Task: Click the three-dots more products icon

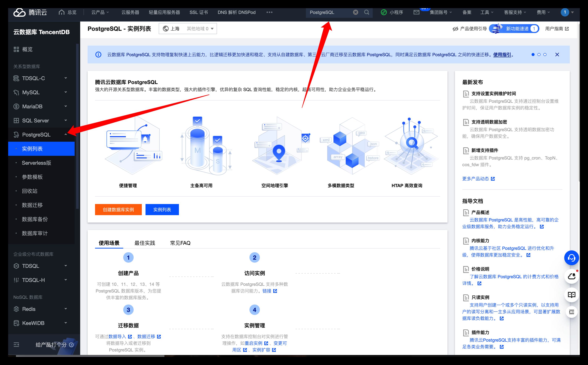Action: 269,12
